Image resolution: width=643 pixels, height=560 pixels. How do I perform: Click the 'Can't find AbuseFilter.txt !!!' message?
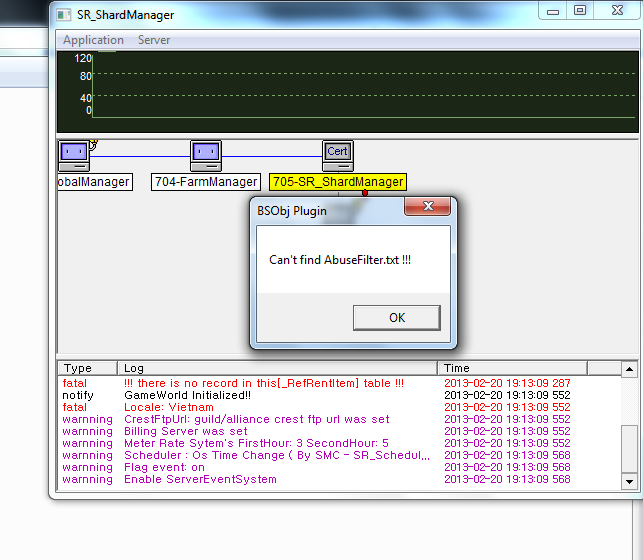tap(340, 260)
